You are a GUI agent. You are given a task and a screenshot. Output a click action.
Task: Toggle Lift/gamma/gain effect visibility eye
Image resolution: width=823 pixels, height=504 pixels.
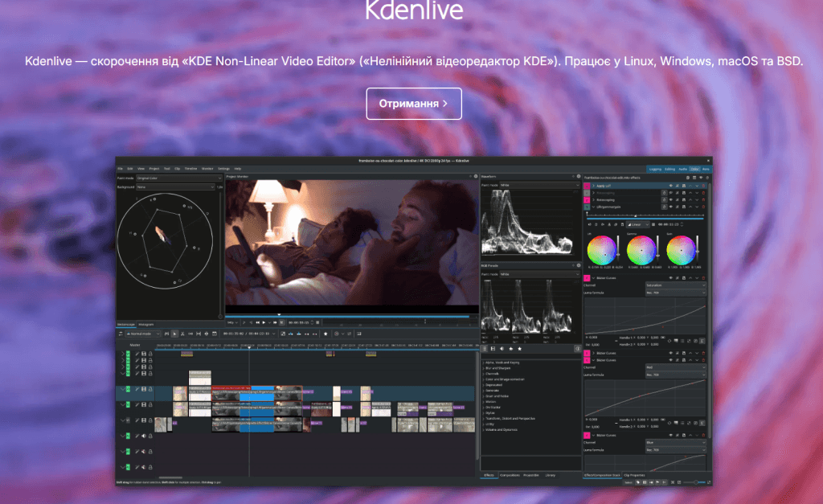671,207
